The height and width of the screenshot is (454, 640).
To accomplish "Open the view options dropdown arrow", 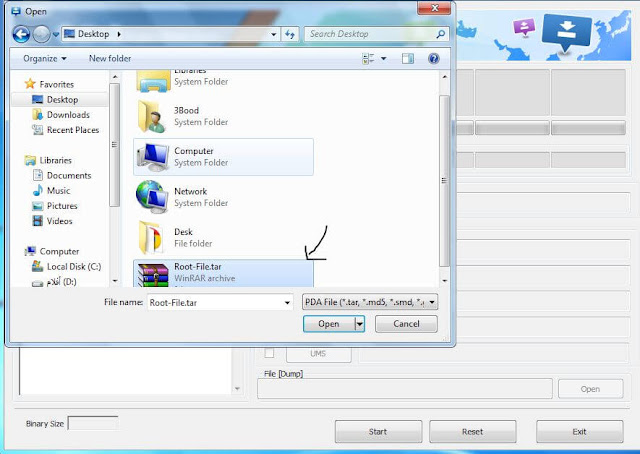I will (x=384, y=59).
